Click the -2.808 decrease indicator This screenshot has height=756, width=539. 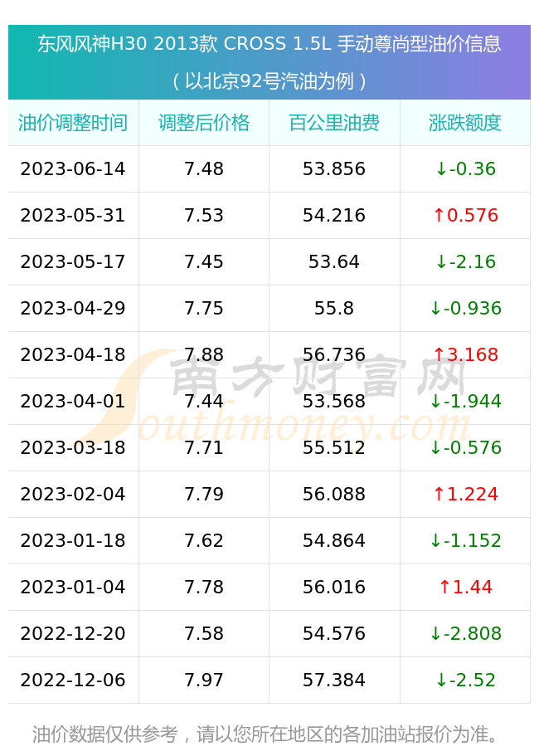coord(465,633)
